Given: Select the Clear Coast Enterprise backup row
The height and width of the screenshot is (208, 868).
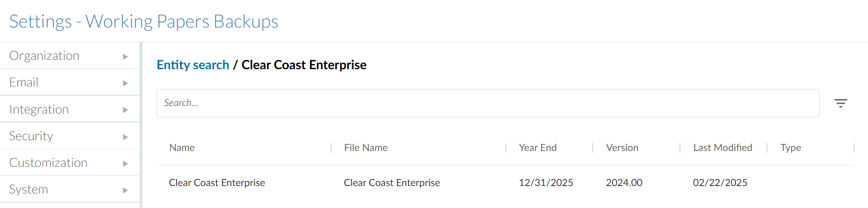Looking at the screenshot, I should click(x=217, y=183).
